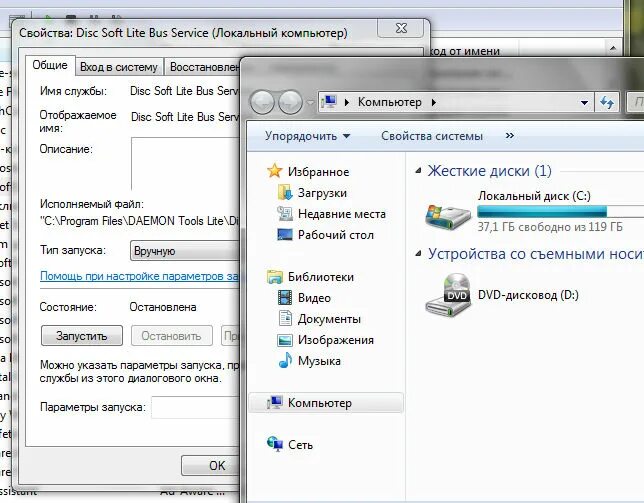Click the Остановлена status text
This screenshot has width=644, height=503.
point(163,307)
